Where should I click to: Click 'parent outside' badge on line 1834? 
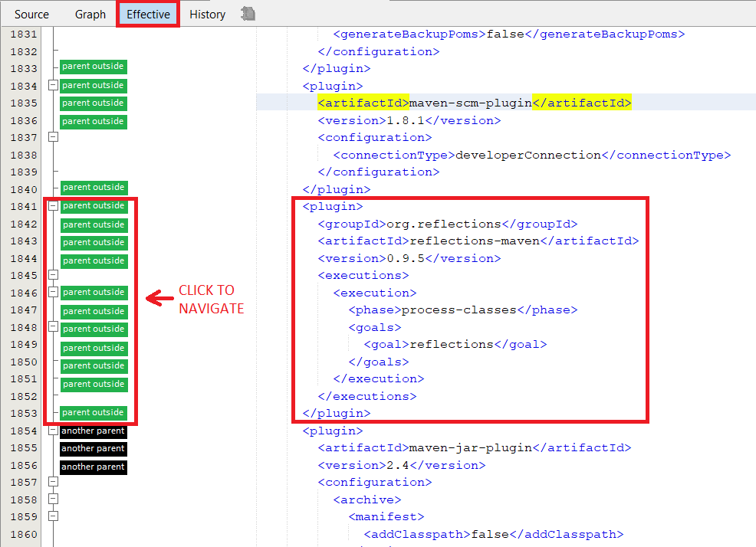tap(93, 86)
